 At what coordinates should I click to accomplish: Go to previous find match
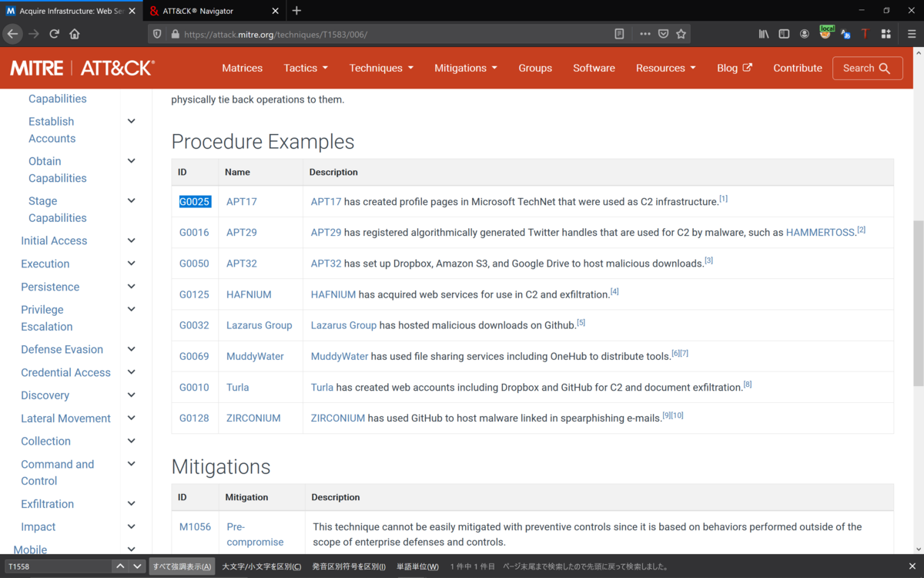pyautogui.click(x=120, y=566)
